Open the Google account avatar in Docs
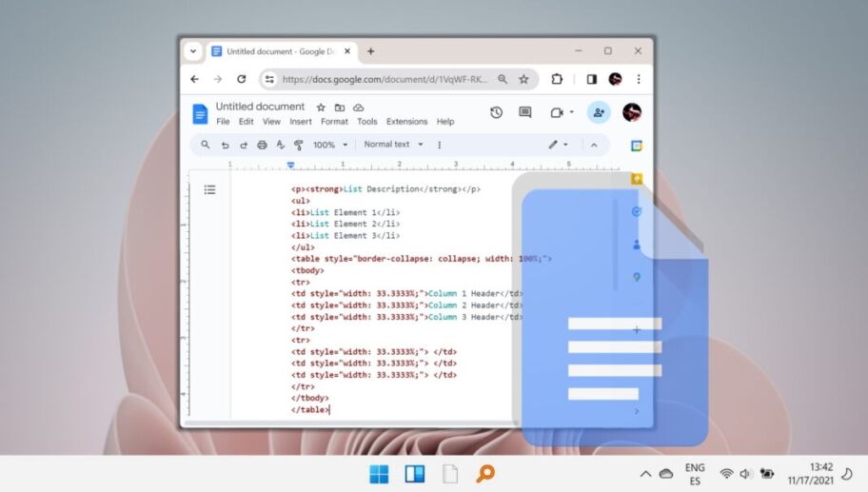This screenshot has width=868, height=492. pyautogui.click(x=632, y=112)
